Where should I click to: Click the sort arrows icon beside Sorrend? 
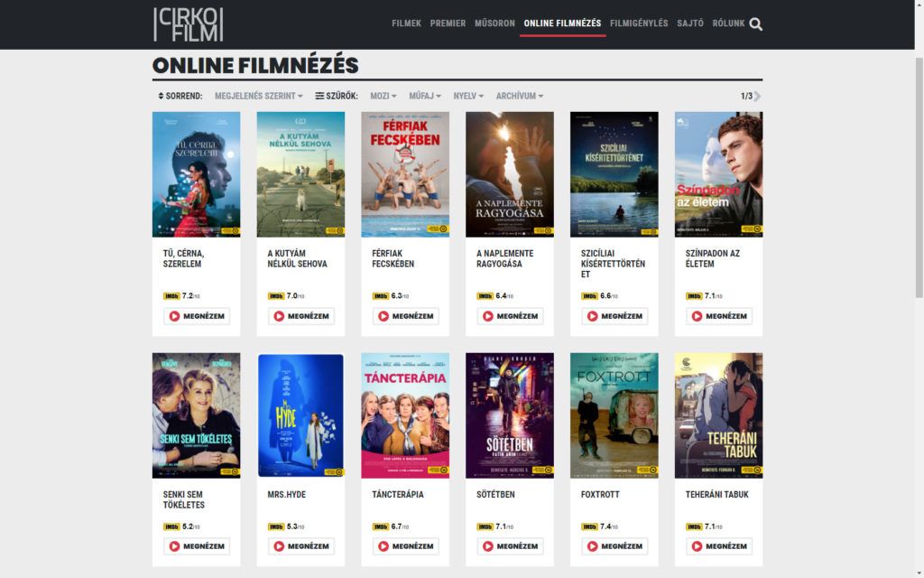tap(161, 96)
